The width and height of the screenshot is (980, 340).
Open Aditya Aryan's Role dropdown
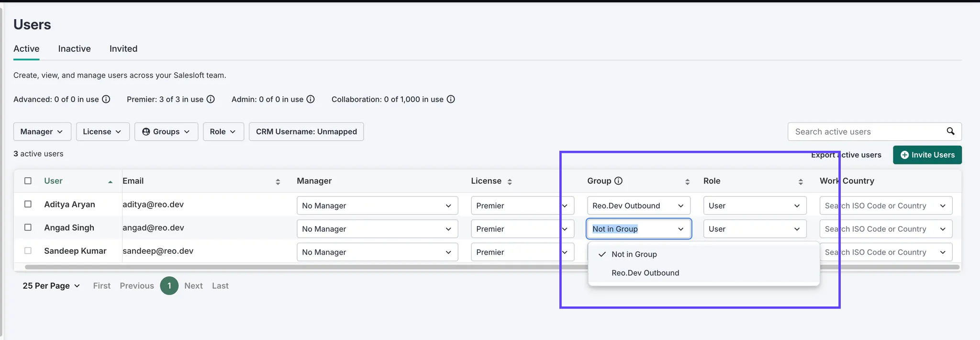(754, 205)
